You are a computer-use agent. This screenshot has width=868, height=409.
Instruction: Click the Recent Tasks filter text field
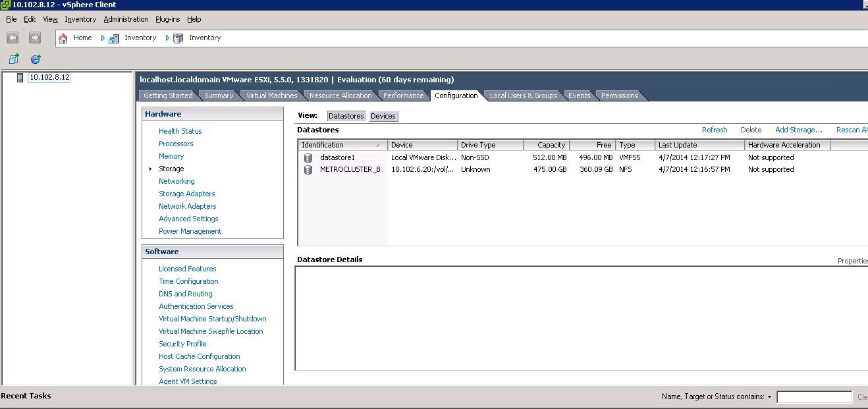click(814, 397)
